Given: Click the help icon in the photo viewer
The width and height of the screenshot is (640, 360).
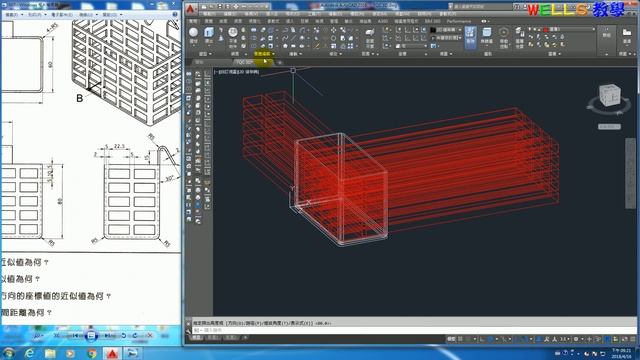Looking at the screenshot, I should coord(175,14).
